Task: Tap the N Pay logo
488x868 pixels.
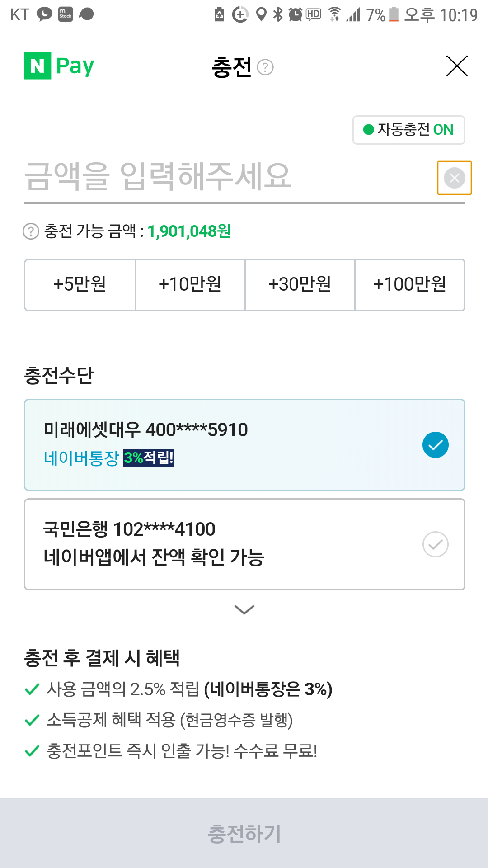Action: tap(59, 66)
